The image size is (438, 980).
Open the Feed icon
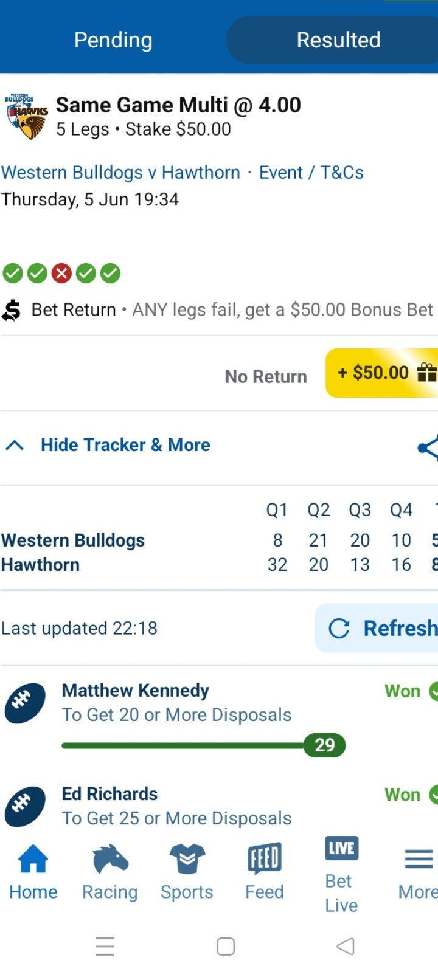[265, 858]
